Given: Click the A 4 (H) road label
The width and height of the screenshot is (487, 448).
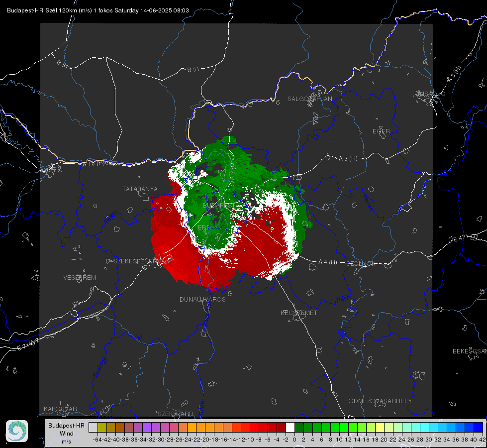Looking at the screenshot, I should coord(328,262).
